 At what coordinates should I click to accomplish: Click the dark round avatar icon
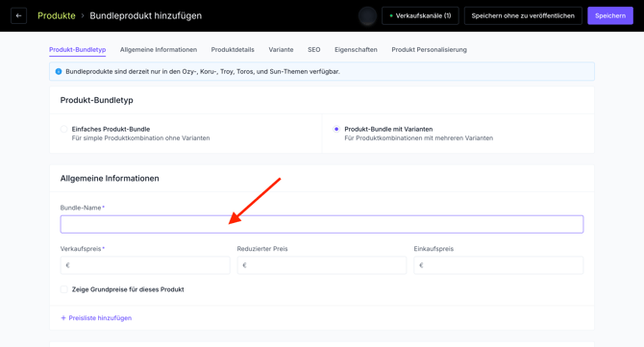(367, 15)
